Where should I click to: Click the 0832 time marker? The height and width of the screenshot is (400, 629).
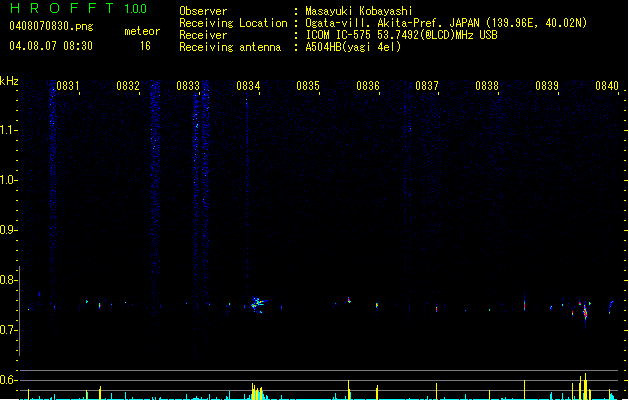(x=128, y=86)
